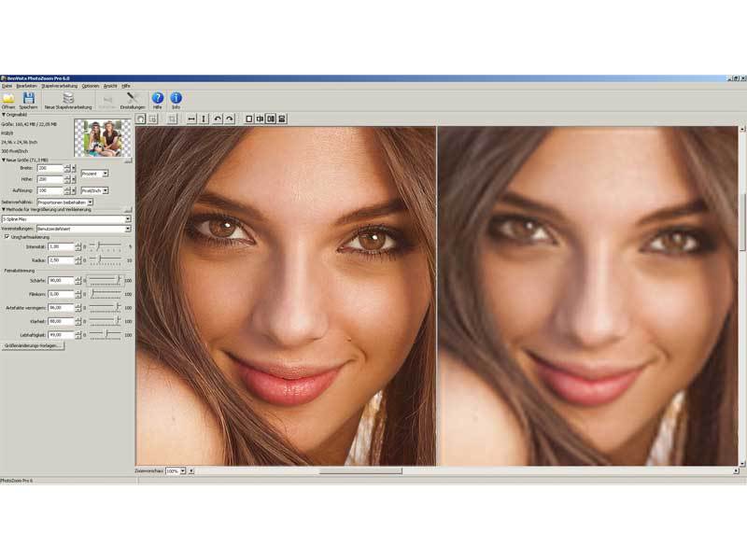Flip the image horizontally
The image size is (747, 560).
[x=191, y=119]
